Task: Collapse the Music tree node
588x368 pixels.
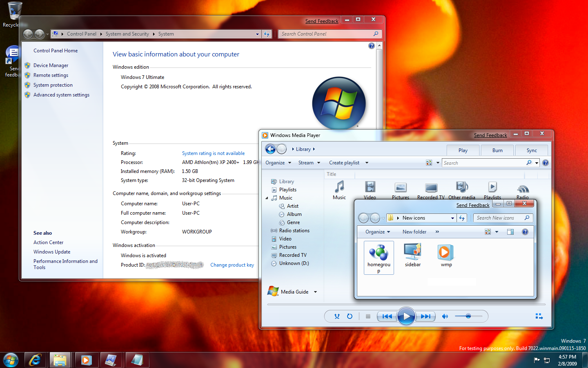Action: 267,198
